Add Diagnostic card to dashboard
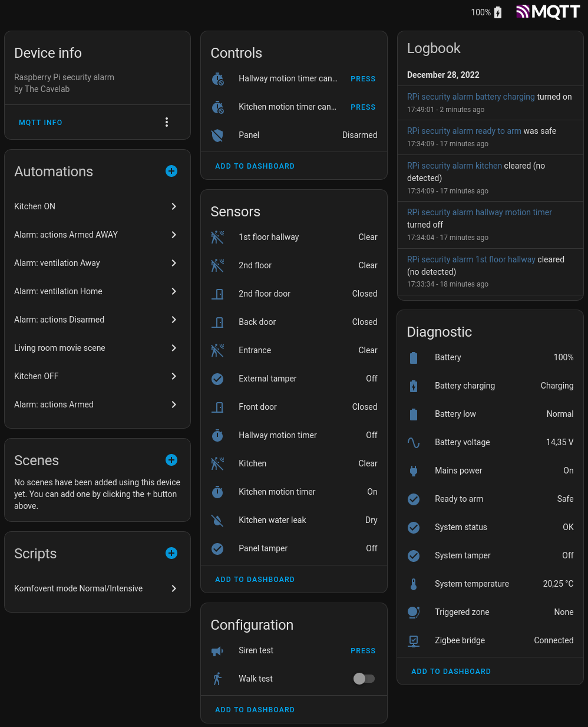The width and height of the screenshot is (588, 727). pos(451,672)
